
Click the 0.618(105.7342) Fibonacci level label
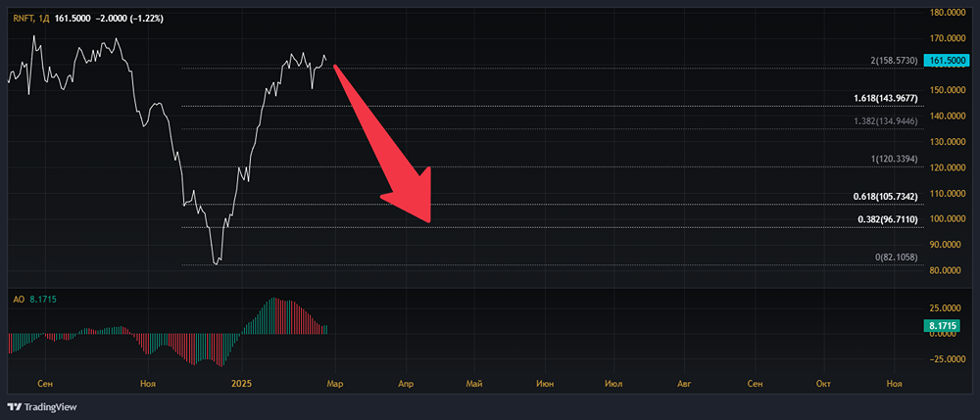[885, 197]
